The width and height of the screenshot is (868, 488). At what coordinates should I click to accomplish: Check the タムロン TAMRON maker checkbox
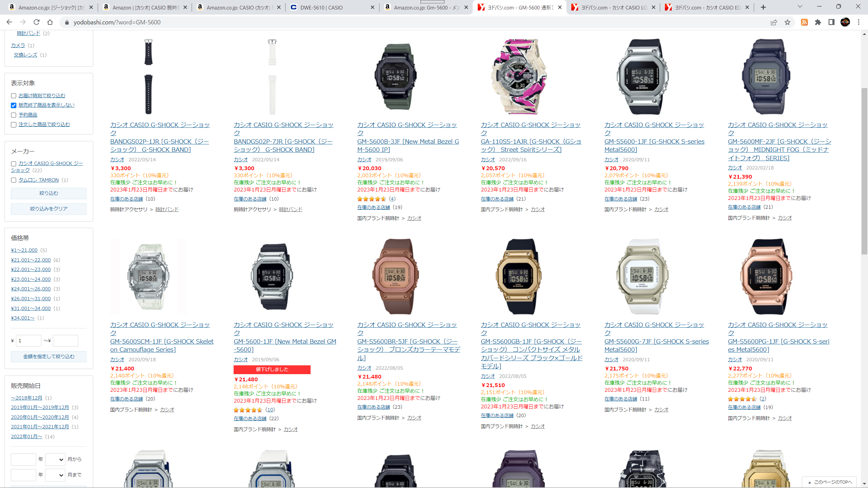pyautogui.click(x=14, y=180)
